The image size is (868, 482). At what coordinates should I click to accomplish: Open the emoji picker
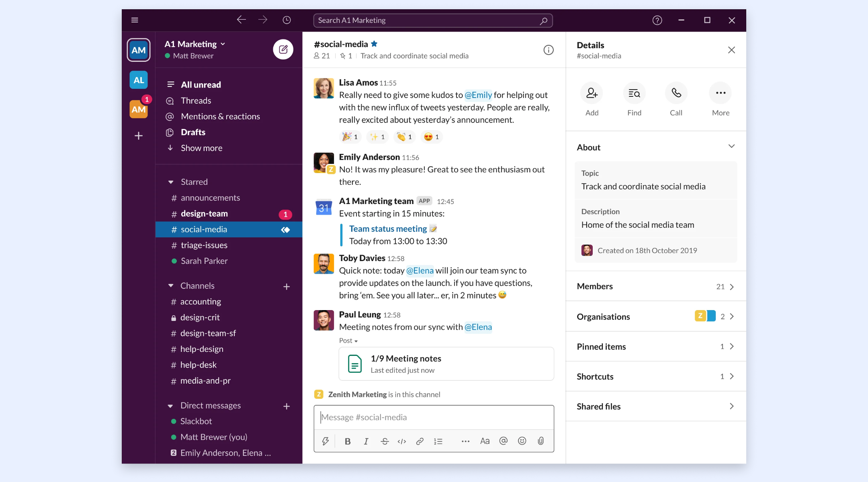tap(522, 441)
